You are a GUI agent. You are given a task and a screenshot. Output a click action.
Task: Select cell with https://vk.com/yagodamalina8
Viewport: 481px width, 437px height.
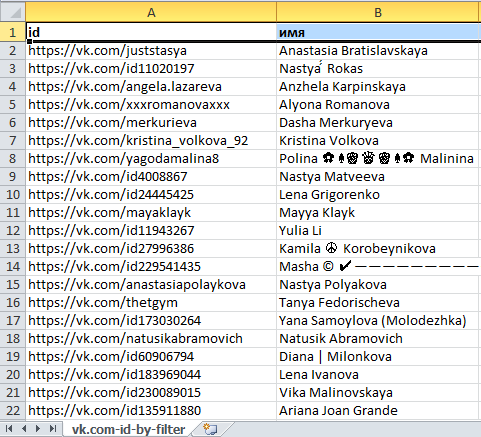[151, 159]
